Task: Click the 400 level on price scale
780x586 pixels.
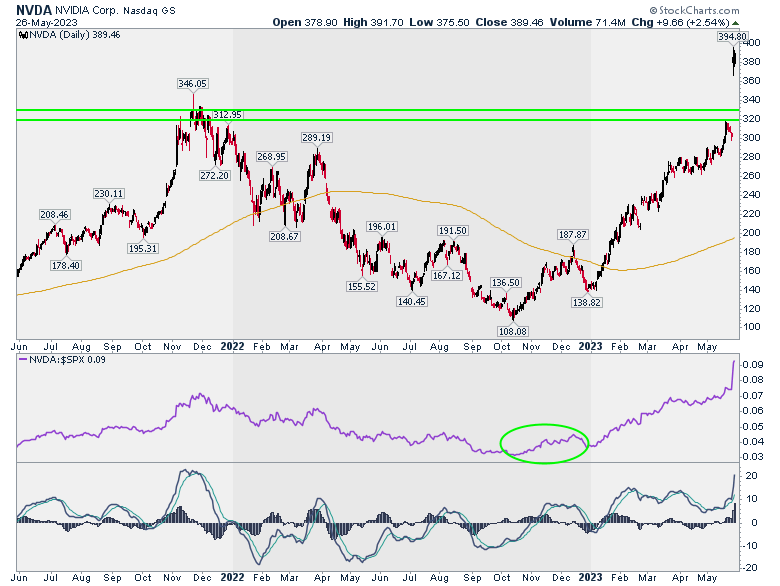Action: (x=751, y=43)
